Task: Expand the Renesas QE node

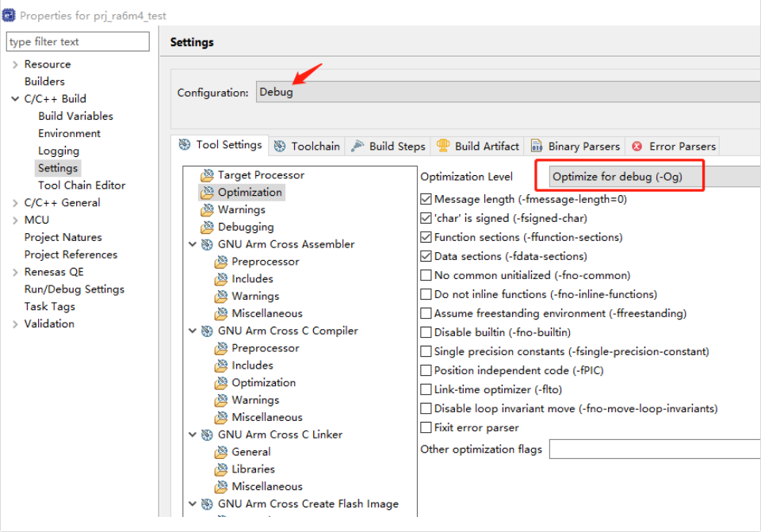Action: click(x=15, y=272)
